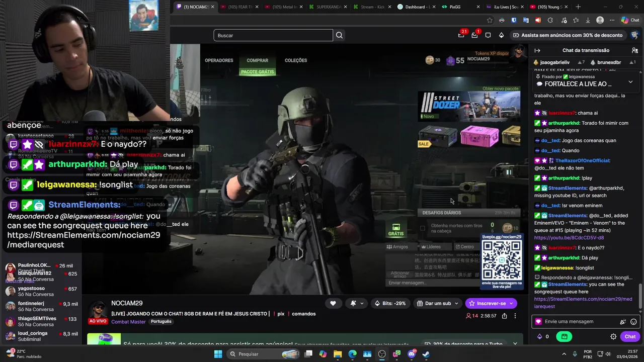Viewport: 644px width, 362px height.
Task: Click the Twitch search field Buscar
Action: pos(273,35)
